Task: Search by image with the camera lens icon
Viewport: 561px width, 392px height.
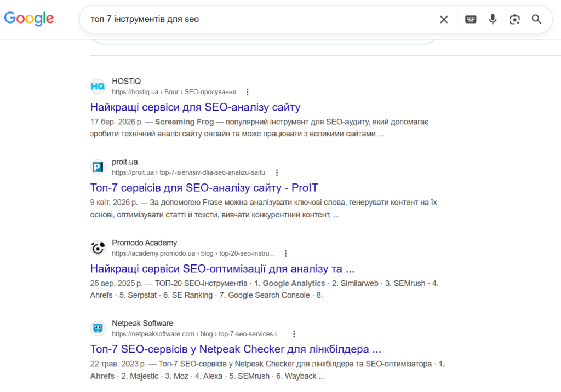Action: (514, 19)
